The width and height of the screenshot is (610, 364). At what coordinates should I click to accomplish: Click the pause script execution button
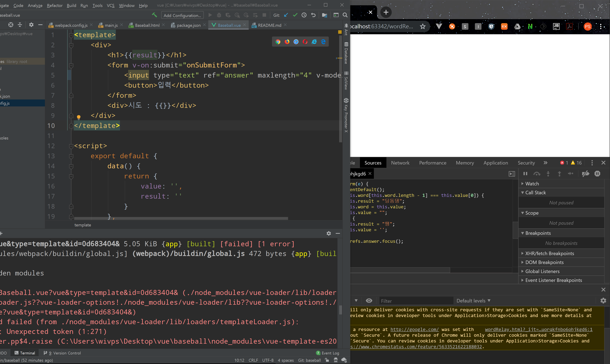coord(525,174)
